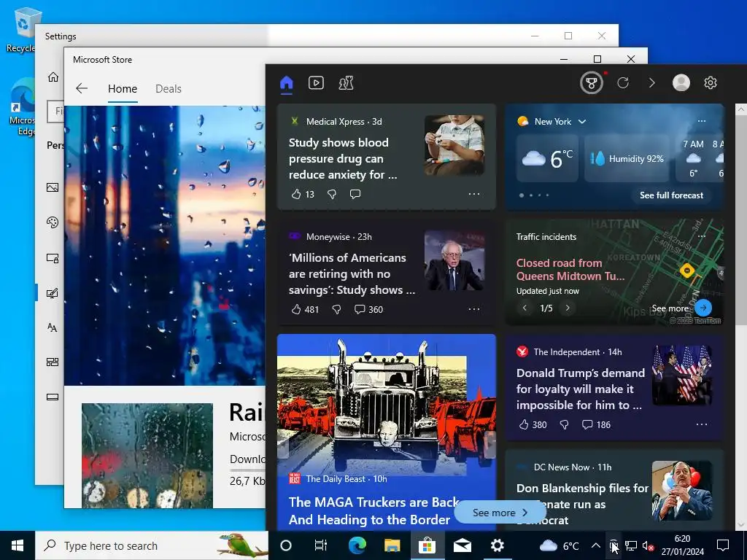Open the games chess-piece icon in news panel
This screenshot has width=747, height=560.
346,83
